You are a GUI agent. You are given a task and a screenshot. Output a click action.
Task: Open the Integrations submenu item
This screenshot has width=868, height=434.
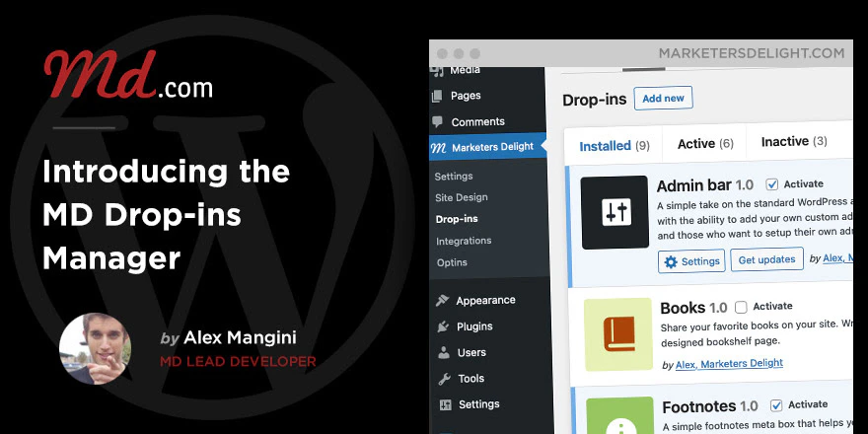point(464,241)
